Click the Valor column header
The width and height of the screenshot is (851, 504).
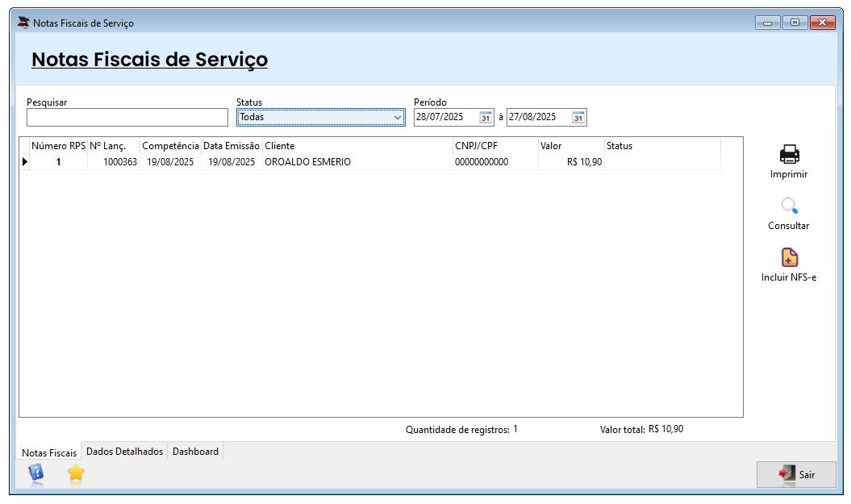[570, 146]
